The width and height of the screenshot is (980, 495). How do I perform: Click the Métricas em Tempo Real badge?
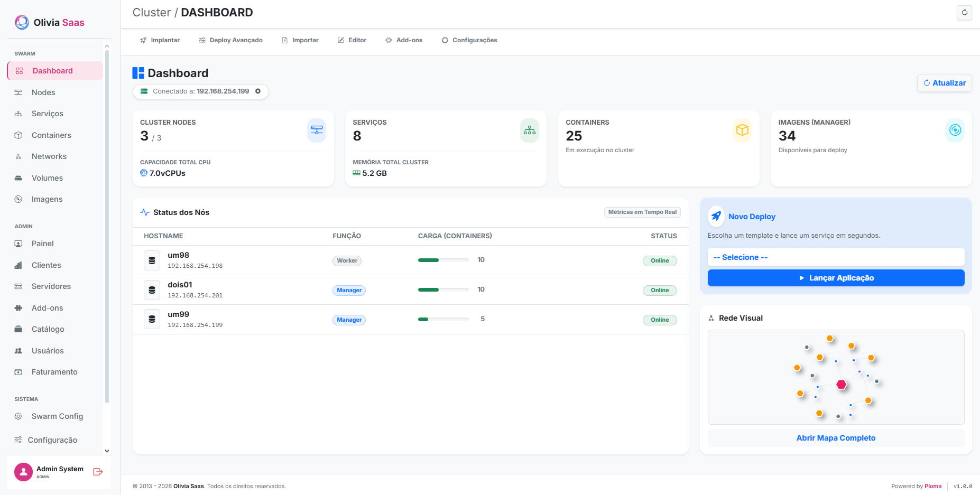click(642, 212)
